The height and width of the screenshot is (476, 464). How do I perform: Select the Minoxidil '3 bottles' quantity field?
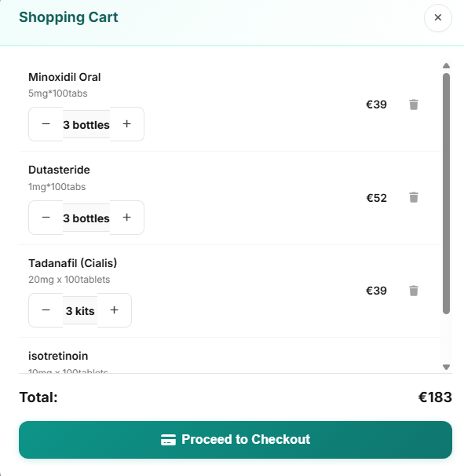86,124
